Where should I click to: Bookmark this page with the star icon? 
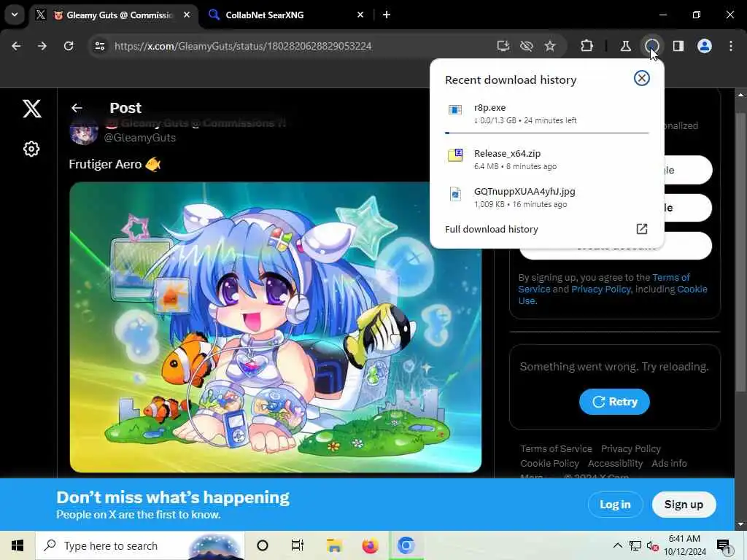click(x=550, y=46)
